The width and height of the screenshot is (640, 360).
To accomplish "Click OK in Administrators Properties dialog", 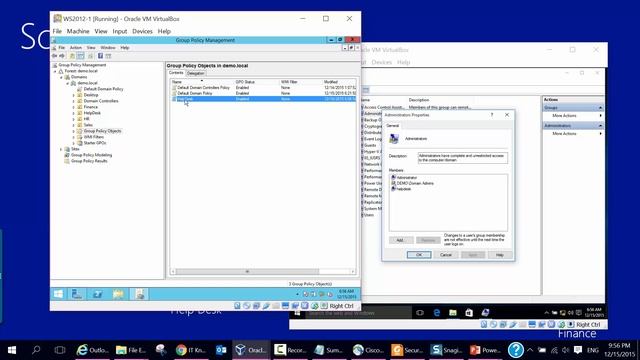I will coord(419,255).
